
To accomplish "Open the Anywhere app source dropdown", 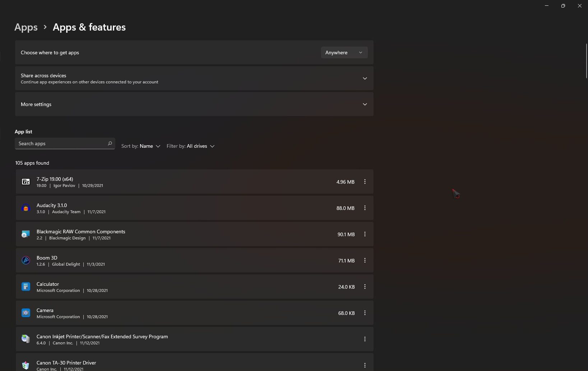I will point(344,52).
